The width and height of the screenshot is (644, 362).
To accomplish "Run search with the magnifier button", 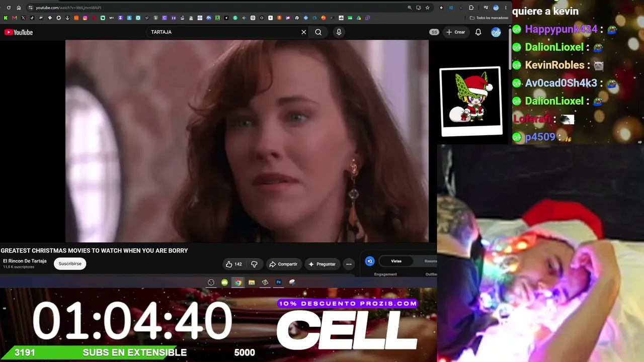I will point(318,32).
